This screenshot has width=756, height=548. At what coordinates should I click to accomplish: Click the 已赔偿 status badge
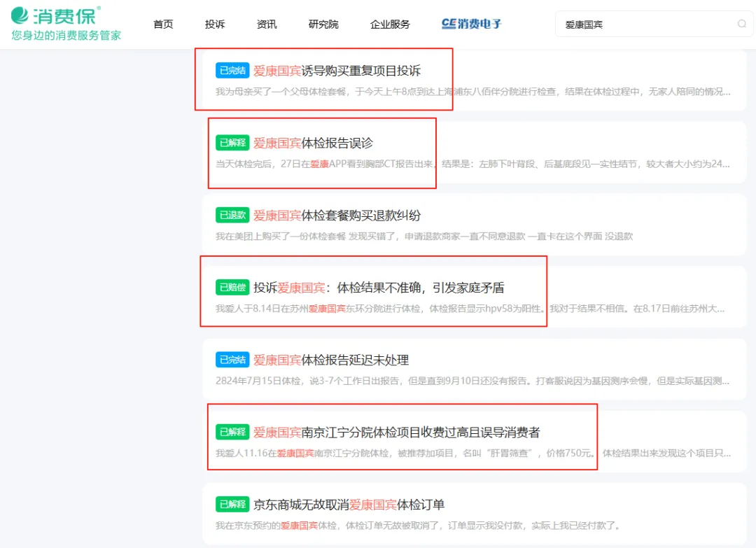(x=232, y=287)
